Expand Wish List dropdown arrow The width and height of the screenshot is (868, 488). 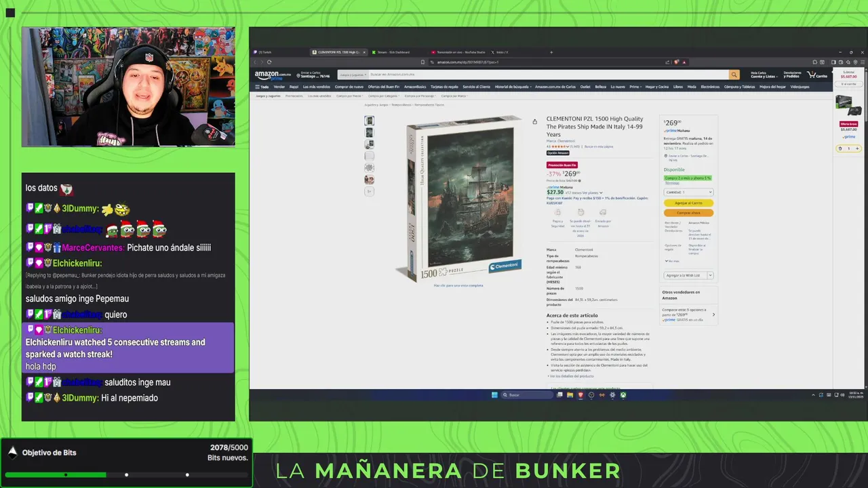tap(710, 275)
